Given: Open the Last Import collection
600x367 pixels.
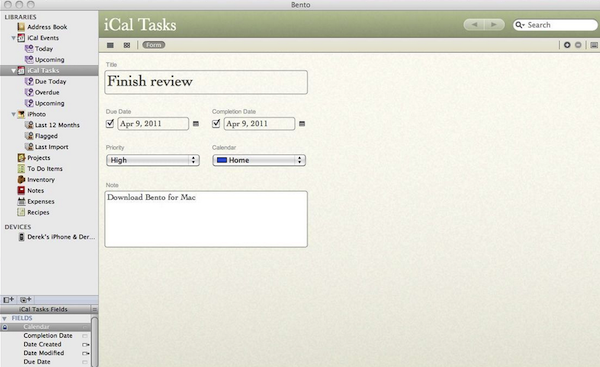Looking at the screenshot, I should (51, 147).
